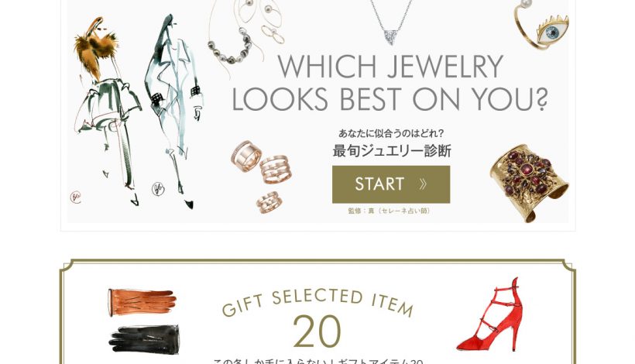Click the gray pearl bead necklace
This screenshot has width=635, height=364.
(x=231, y=46)
